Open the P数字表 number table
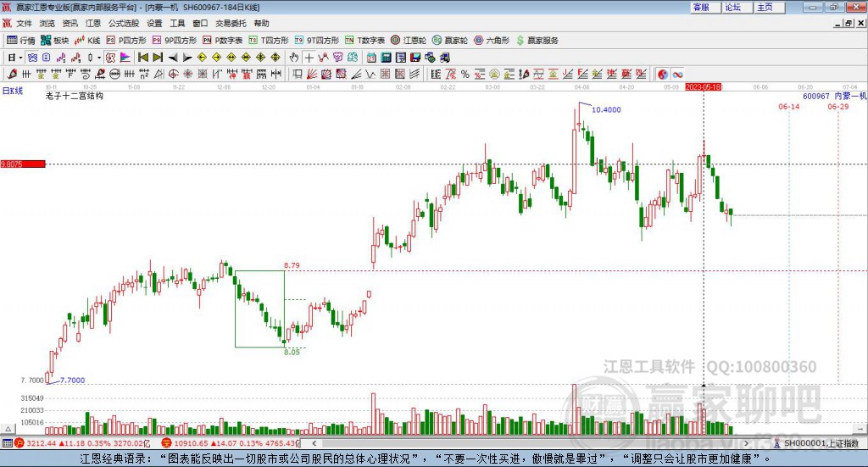868x467 pixels. pyautogui.click(x=223, y=41)
